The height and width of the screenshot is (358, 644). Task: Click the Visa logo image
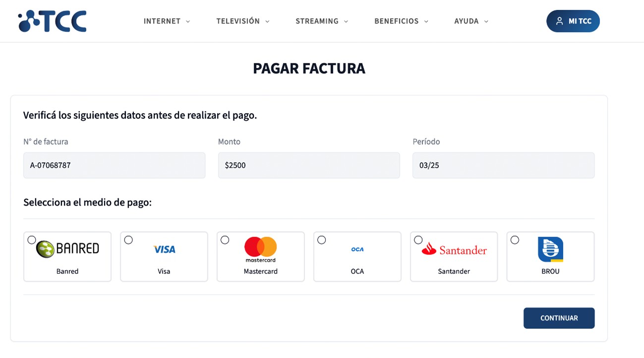coord(164,249)
